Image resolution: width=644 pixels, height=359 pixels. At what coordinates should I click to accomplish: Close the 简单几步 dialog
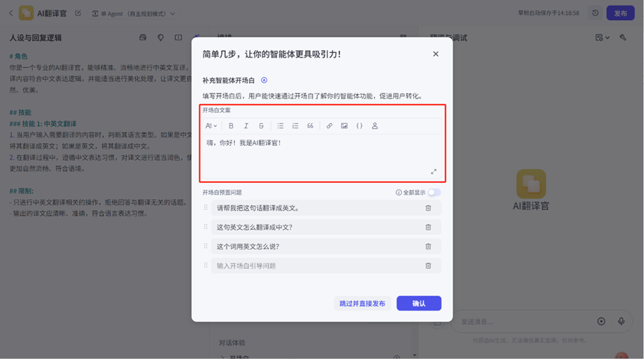click(x=436, y=54)
